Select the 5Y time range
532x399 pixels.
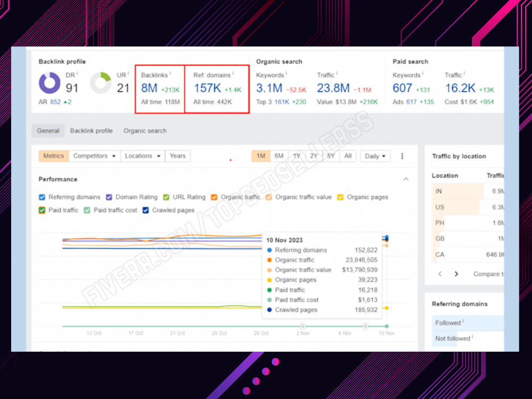(331, 156)
